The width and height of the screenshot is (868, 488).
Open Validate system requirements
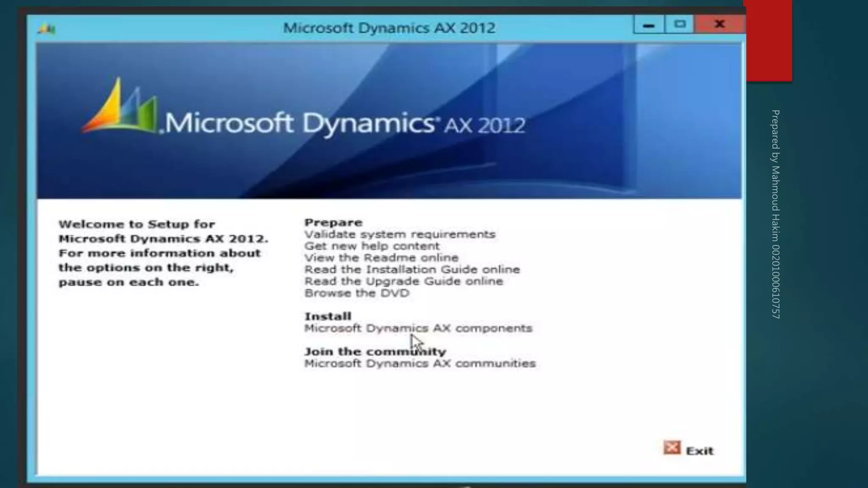pyautogui.click(x=400, y=234)
